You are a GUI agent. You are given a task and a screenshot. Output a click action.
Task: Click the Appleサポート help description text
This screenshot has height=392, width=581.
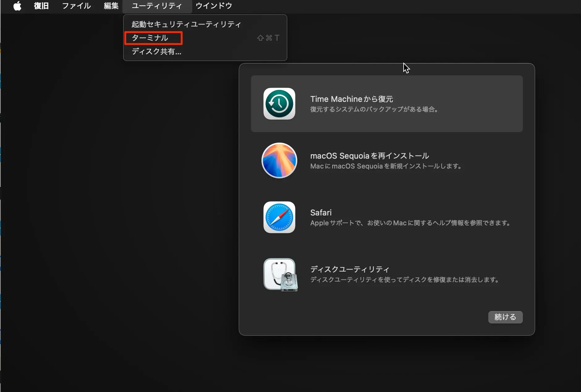411,223
